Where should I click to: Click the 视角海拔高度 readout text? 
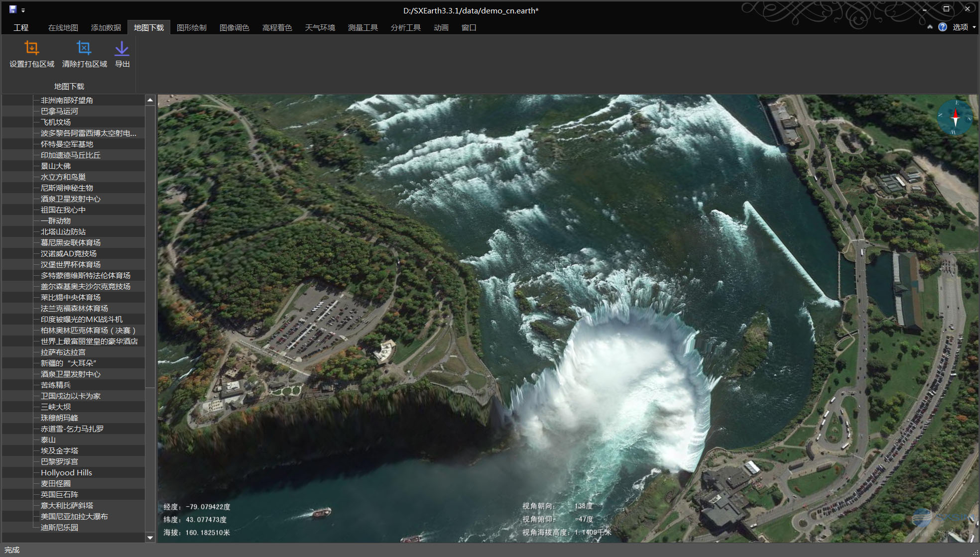pos(567,532)
